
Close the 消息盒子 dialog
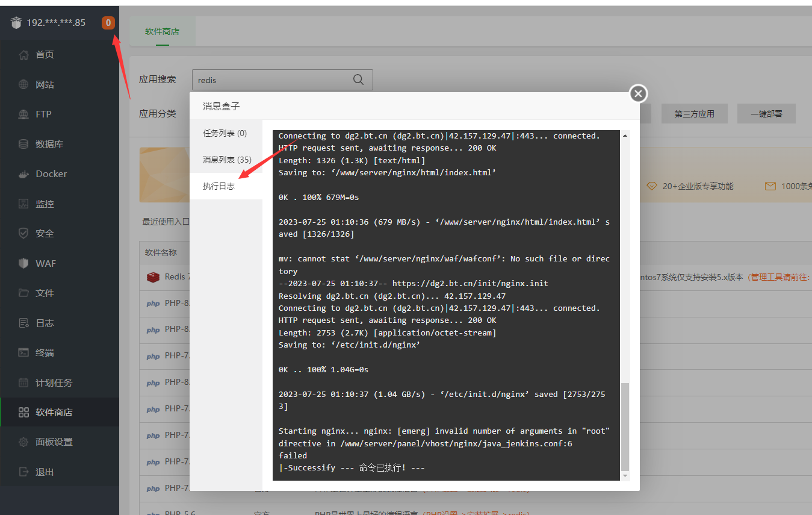point(638,93)
